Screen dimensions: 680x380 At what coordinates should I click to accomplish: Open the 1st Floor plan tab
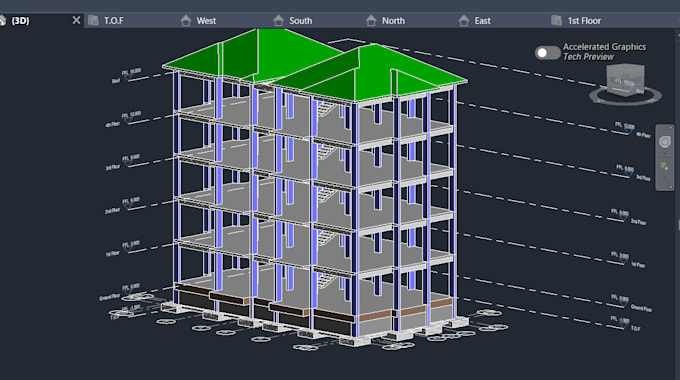[584, 20]
